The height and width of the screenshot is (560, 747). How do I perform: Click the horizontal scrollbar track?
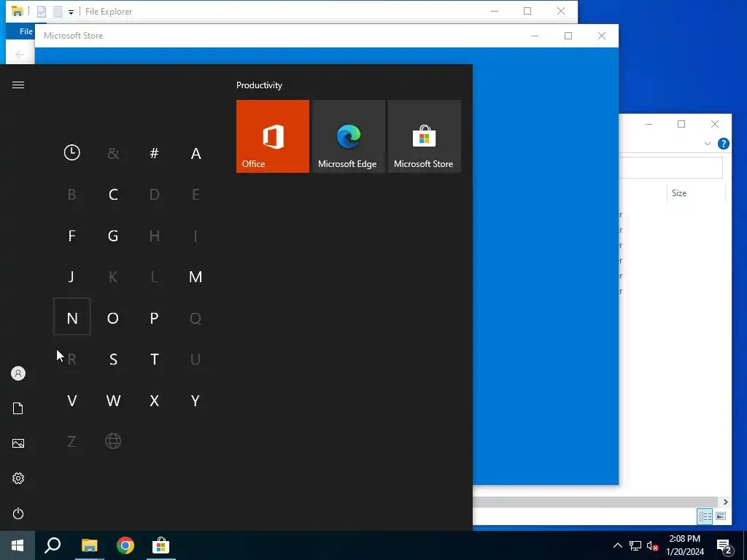[x=595, y=502]
